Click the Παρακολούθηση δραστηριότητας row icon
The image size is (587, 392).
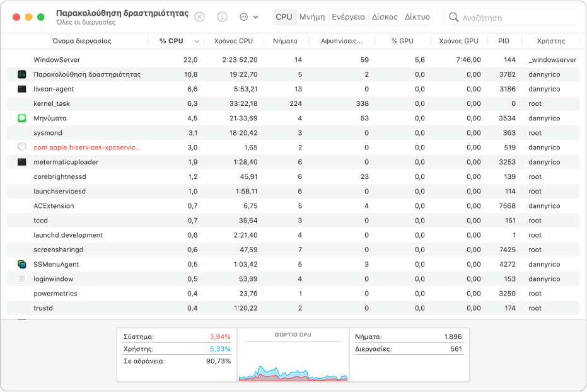tap(22, 74)
